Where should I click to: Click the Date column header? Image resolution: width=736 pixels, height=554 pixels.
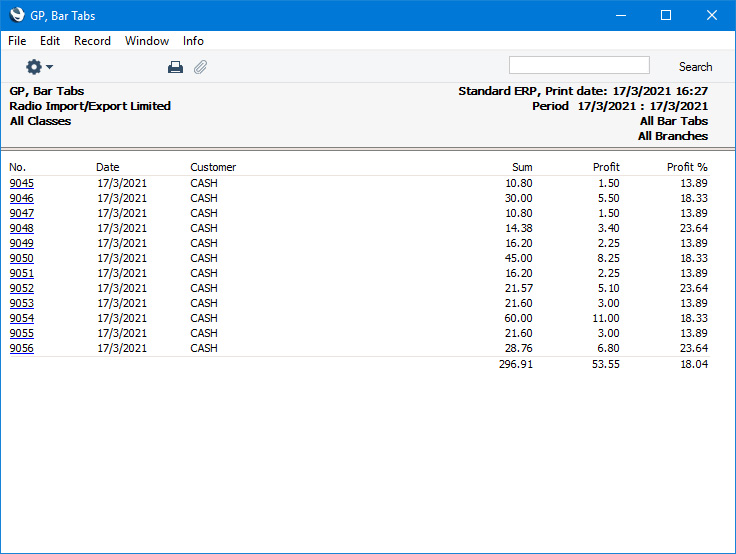(107, 167)
